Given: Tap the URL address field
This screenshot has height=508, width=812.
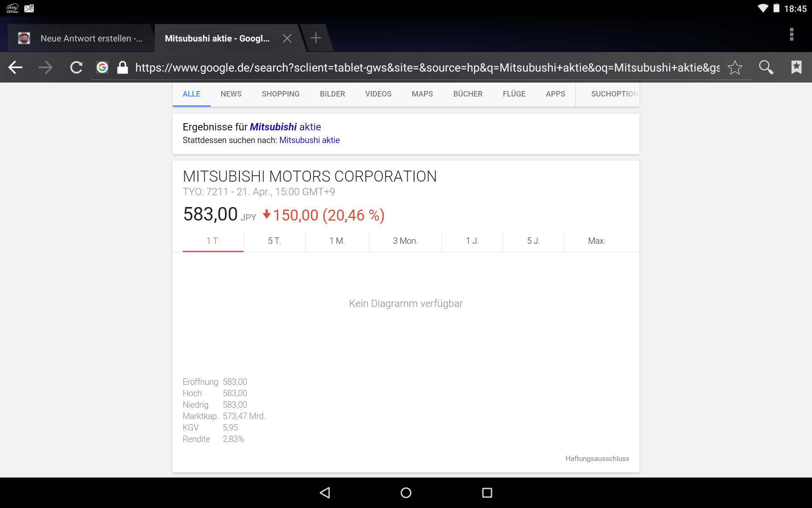Looking at the screenshot, I should pyautogui.click(x=427, y=68).
